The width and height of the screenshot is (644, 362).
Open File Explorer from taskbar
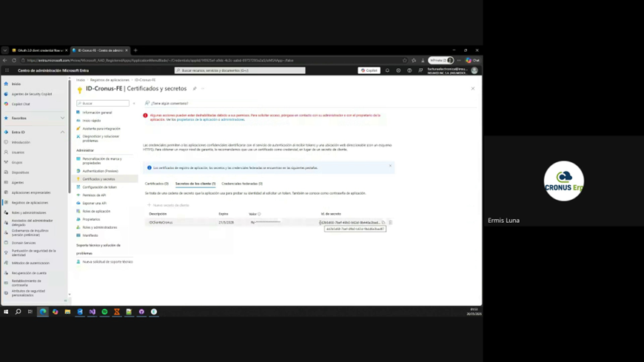(68, 312)
